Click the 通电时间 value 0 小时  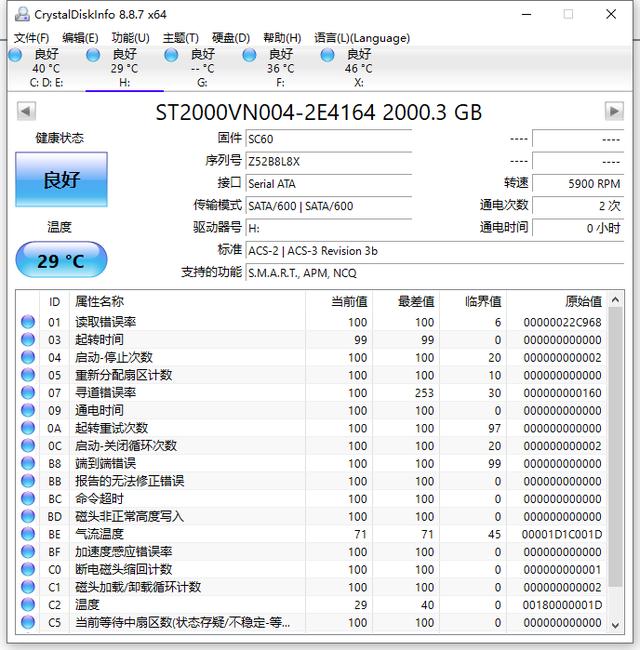pos(578,228)
